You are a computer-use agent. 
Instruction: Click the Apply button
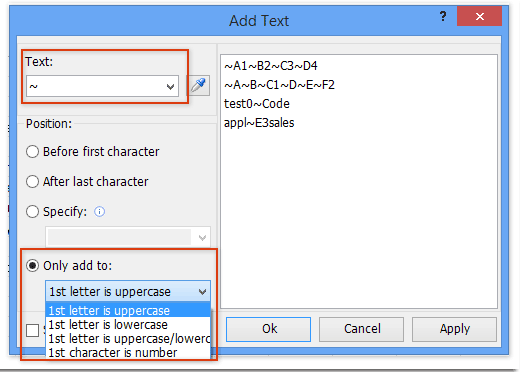(x=454, y=329)
